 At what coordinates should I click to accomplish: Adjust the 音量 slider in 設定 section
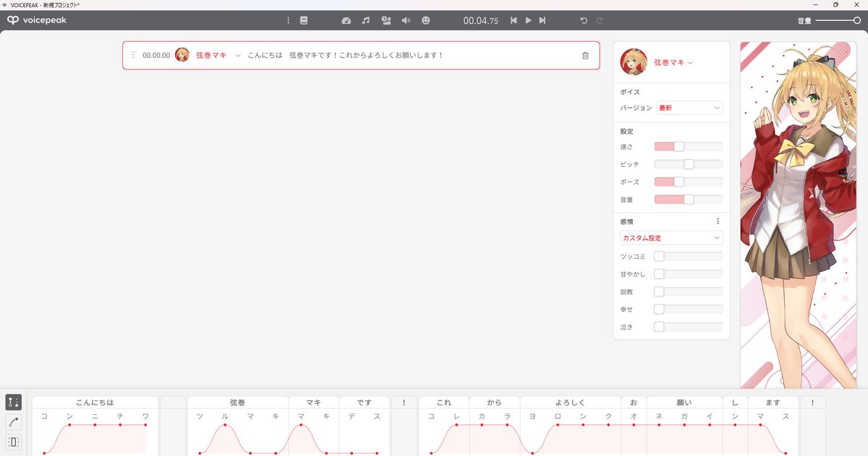[688, 199]
